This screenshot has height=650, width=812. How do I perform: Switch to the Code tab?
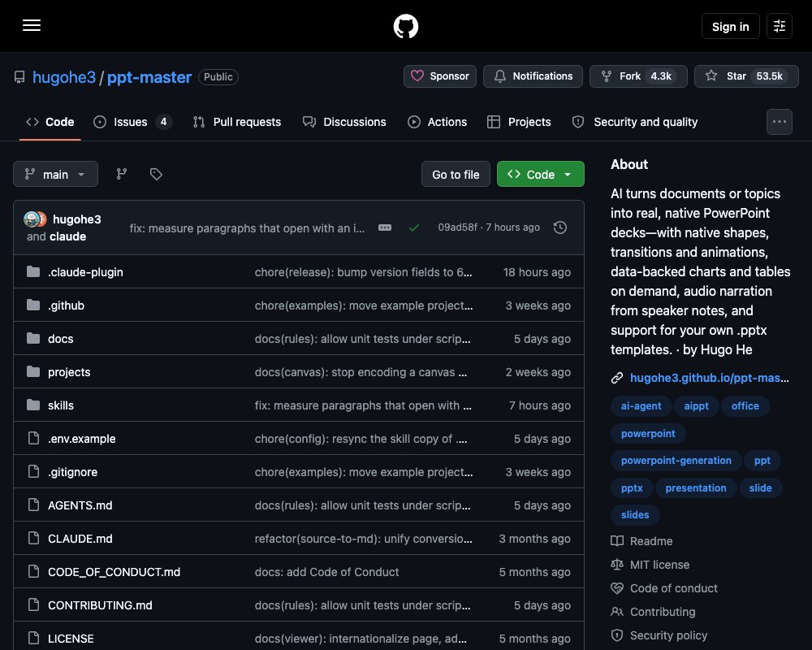[50, 122]
